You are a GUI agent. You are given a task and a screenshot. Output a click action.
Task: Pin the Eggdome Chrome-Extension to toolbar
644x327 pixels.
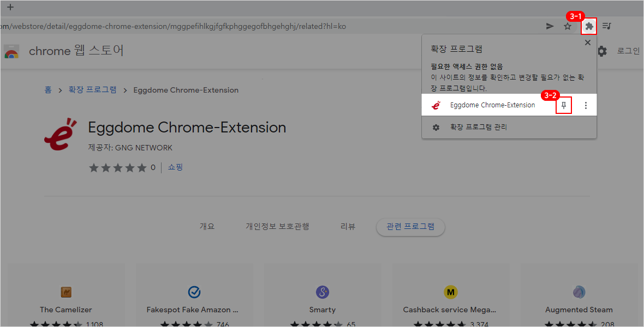pos(564,105)
